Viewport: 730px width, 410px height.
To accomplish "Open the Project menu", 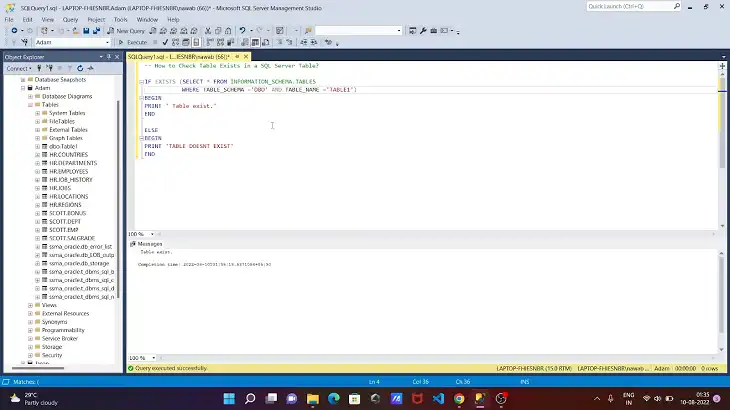I will tap(96, 20).
